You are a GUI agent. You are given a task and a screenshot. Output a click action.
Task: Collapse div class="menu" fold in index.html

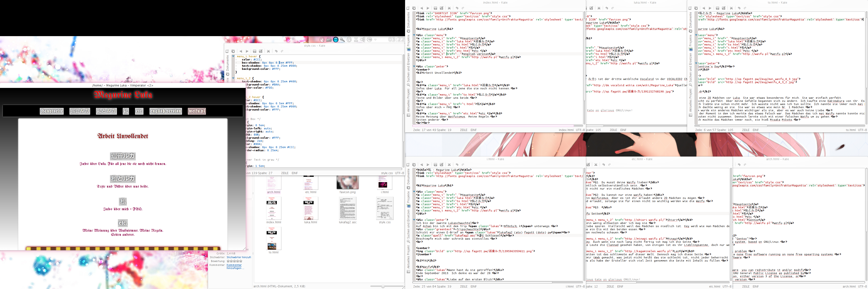pos(414,35)
